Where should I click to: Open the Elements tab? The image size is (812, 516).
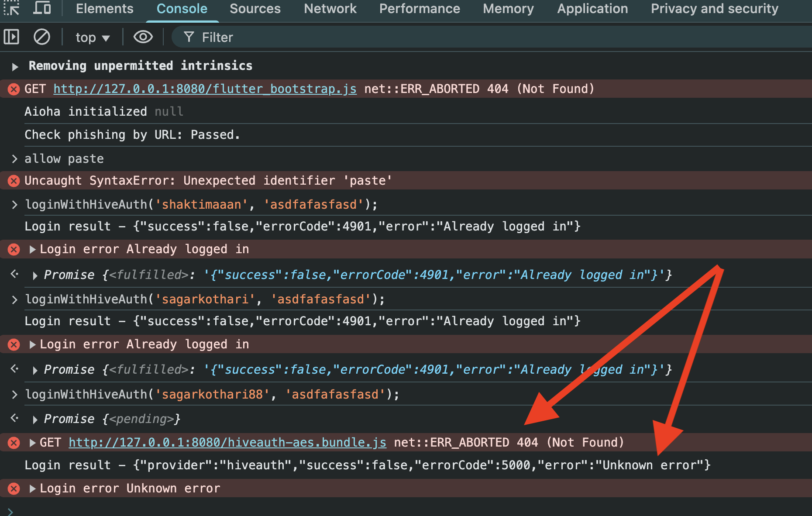coord(104,9)
